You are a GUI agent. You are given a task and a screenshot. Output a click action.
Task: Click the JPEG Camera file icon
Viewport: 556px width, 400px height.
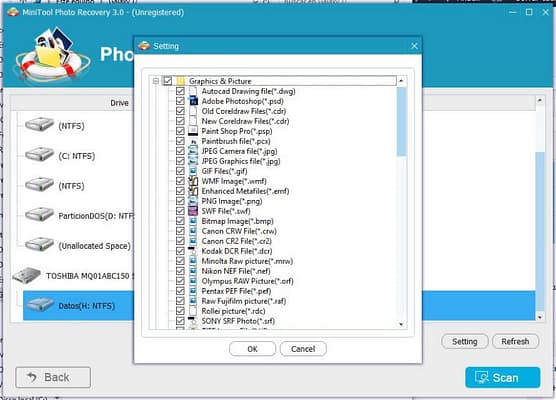[x=193, y=151]
